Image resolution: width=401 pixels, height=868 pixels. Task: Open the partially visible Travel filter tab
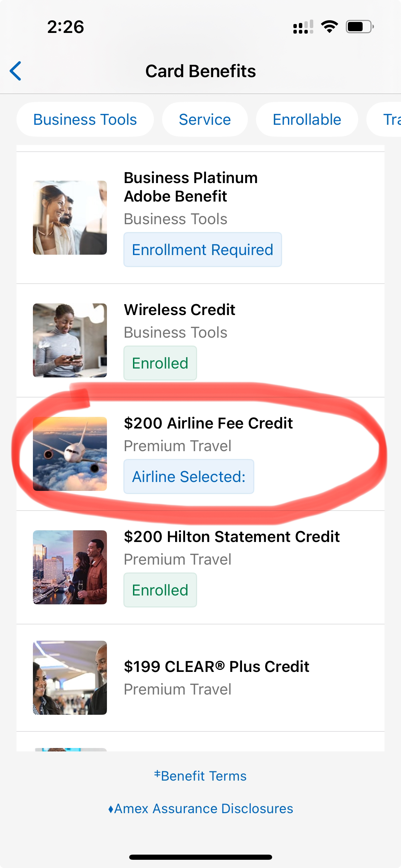pyautogui.click(x=385, y=120)
